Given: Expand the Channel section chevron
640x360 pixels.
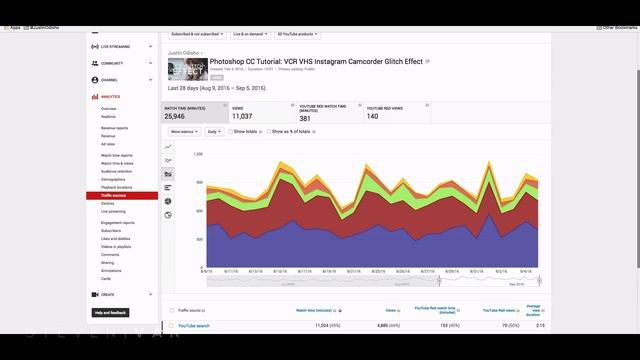Looking at the screenshot, I should (151, 80).
